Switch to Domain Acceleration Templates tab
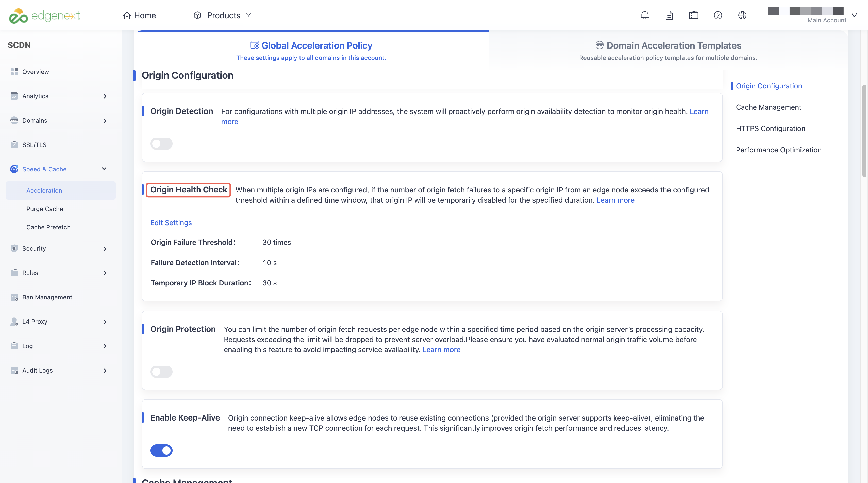Image resolution: width=868 pixels, height=483 pixels. tap(668, 51)
